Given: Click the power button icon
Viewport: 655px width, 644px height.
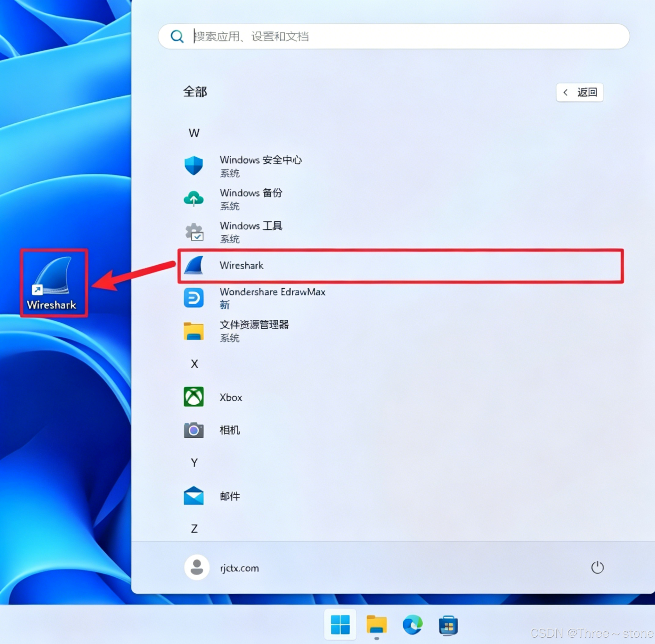Looking at the screenshot, I should pyautogui.click(x=597, y=568).
